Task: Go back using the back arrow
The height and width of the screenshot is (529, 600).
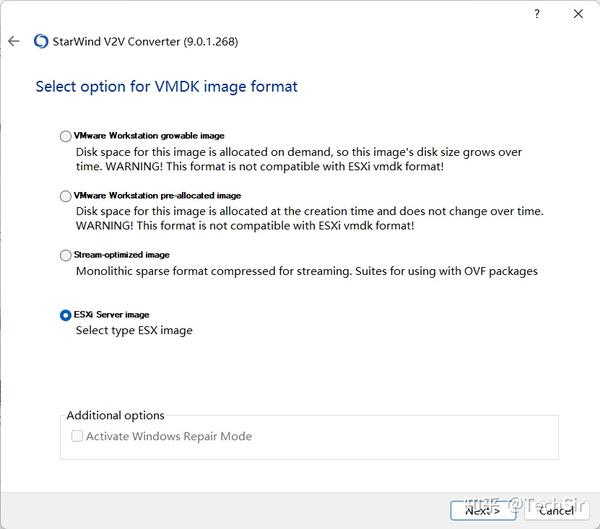Action: [x=13, y=41]
